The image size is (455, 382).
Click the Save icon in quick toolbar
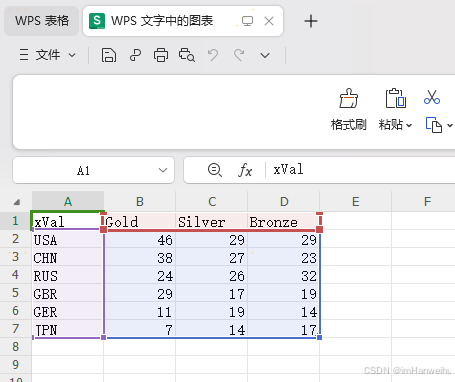pyautogui.click(x=109, y=55)
